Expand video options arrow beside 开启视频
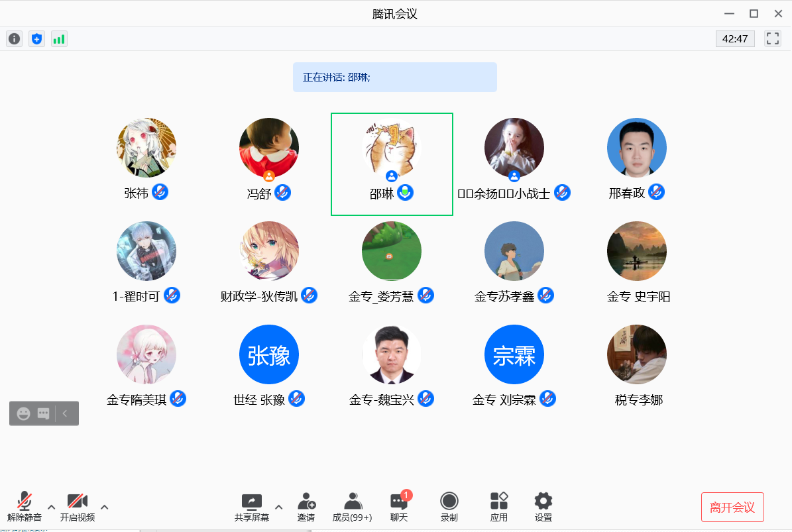792x532 pixels. click(105, 507)
